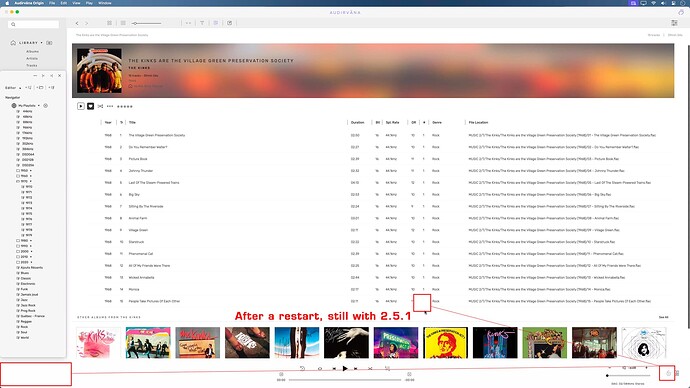Expand the 1960 playlist folder
Screen dimensions: 690x388
[x=31, y=176]
